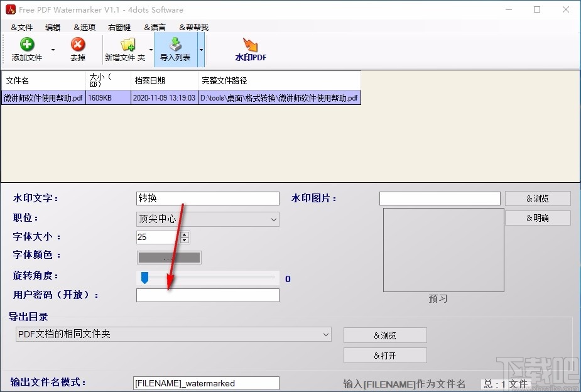
Task: Click the 新增文件夹 folder icon
Action: tap(128, 45)
